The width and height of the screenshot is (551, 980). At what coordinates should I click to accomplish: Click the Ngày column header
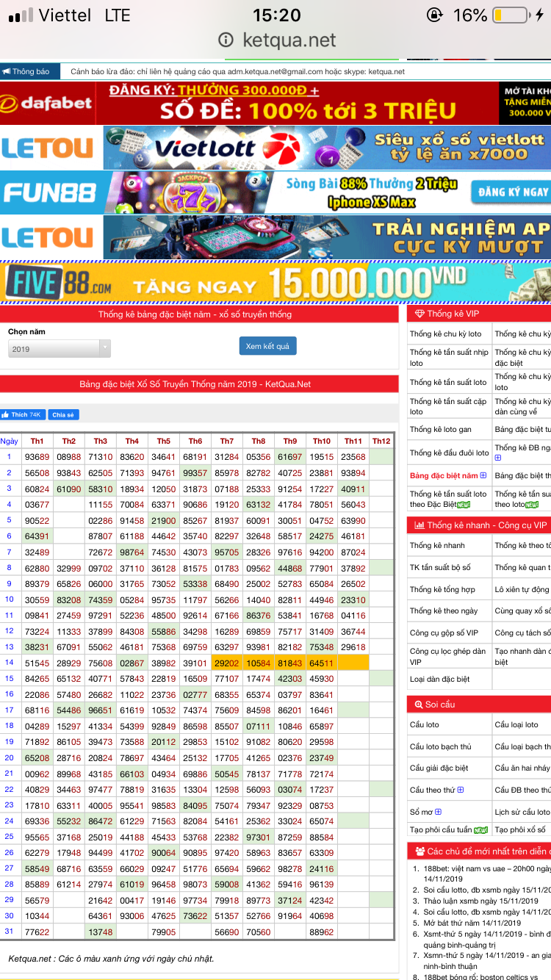tap(10, 441)
